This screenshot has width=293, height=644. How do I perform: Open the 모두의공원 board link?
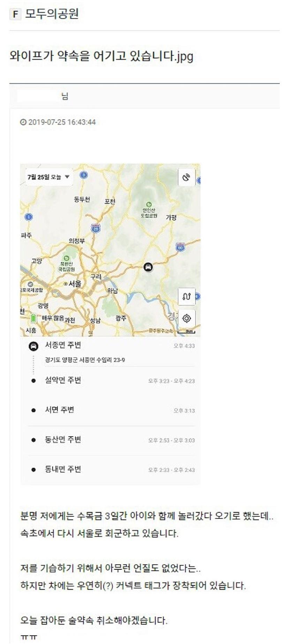[x=52, y=14]
